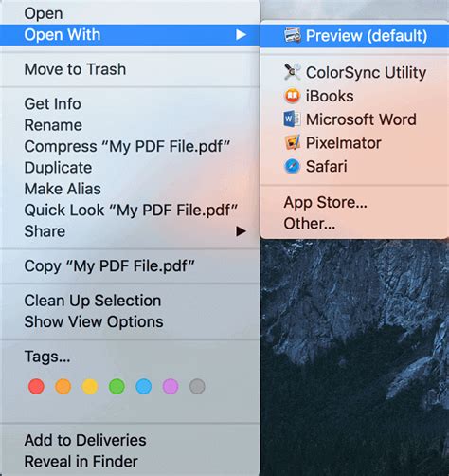The image size is (449, 476).
Task: Select Rename in the context menu
Action: 130,125
